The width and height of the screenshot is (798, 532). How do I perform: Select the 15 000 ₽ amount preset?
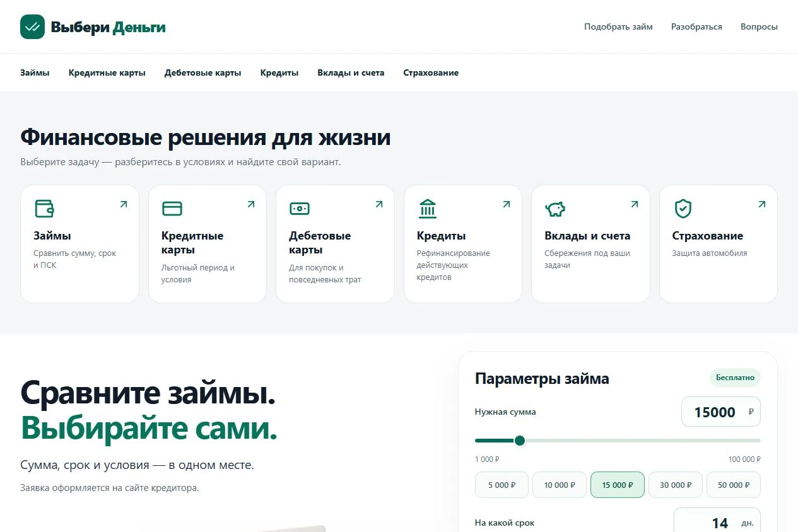[x=618, y=485]
